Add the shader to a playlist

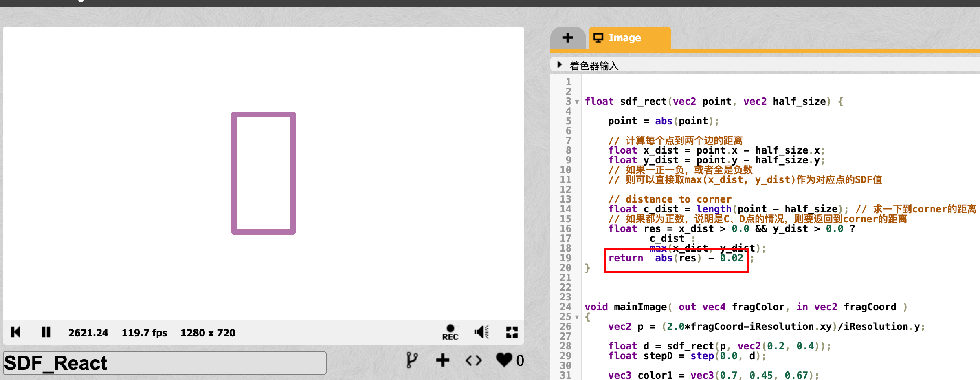443,360
